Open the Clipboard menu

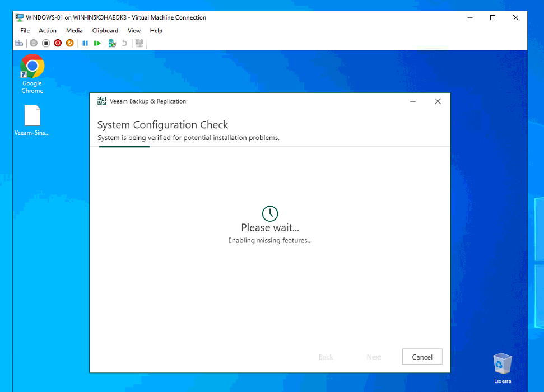105,31
